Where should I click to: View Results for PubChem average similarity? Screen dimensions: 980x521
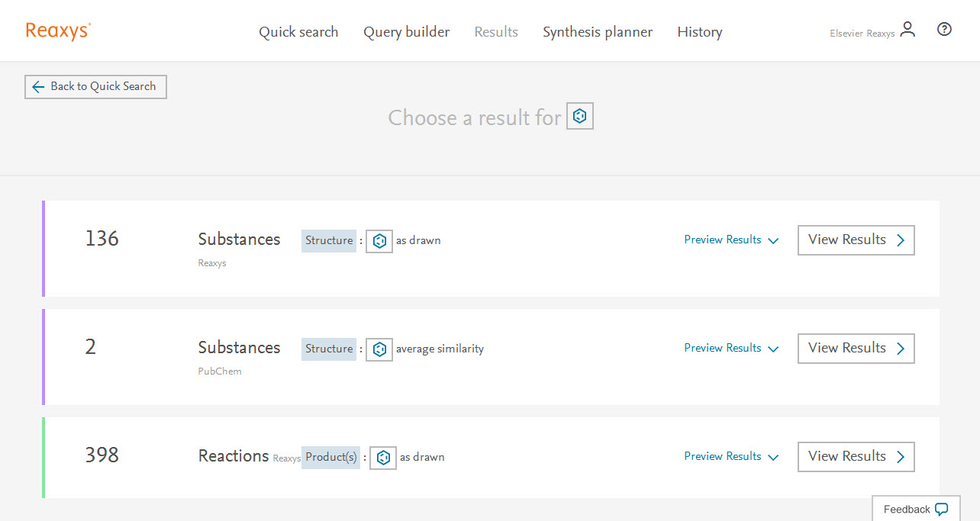[856, 349]
